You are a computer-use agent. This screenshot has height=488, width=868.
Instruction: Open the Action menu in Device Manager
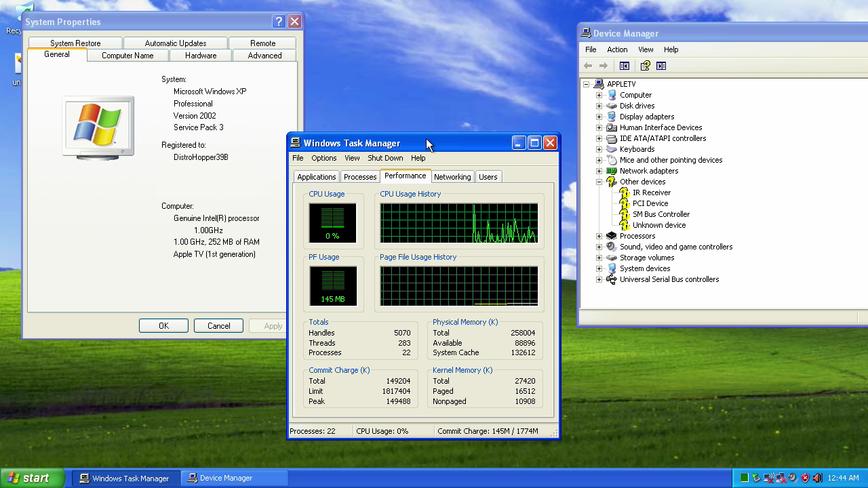point(617,49)
